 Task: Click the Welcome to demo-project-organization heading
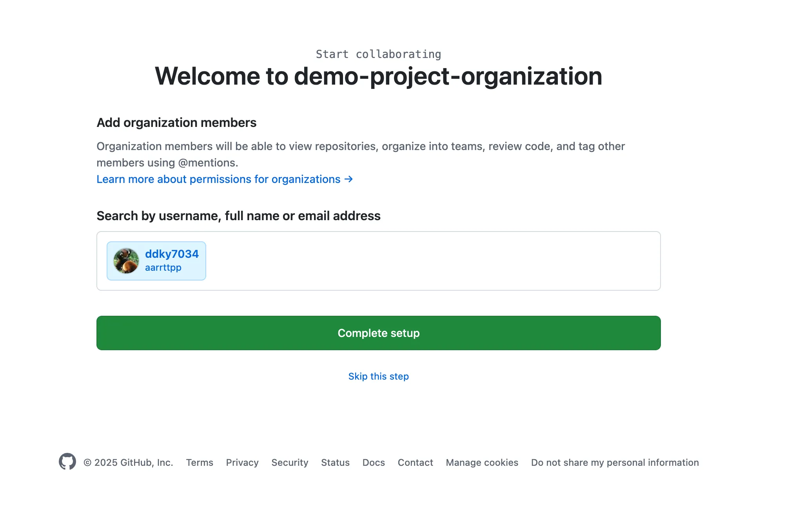click(378, 76)
